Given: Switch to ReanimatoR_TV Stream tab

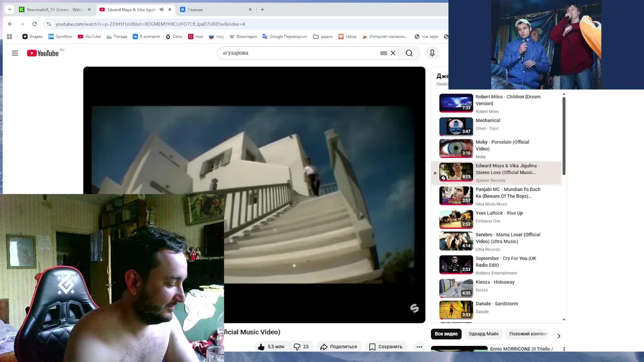Looking at the screenshot, I should 54,10.
